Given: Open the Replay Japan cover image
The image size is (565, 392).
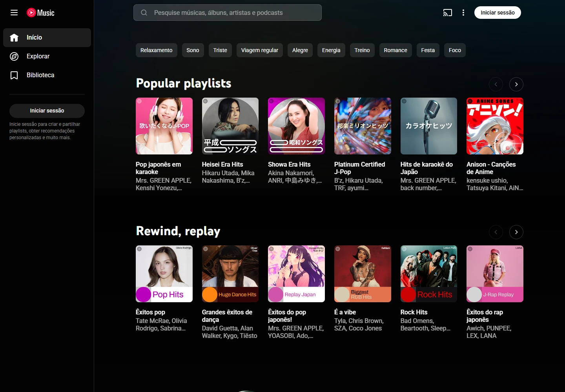Looking at the screenshot, I should click(x=296, y=274).
